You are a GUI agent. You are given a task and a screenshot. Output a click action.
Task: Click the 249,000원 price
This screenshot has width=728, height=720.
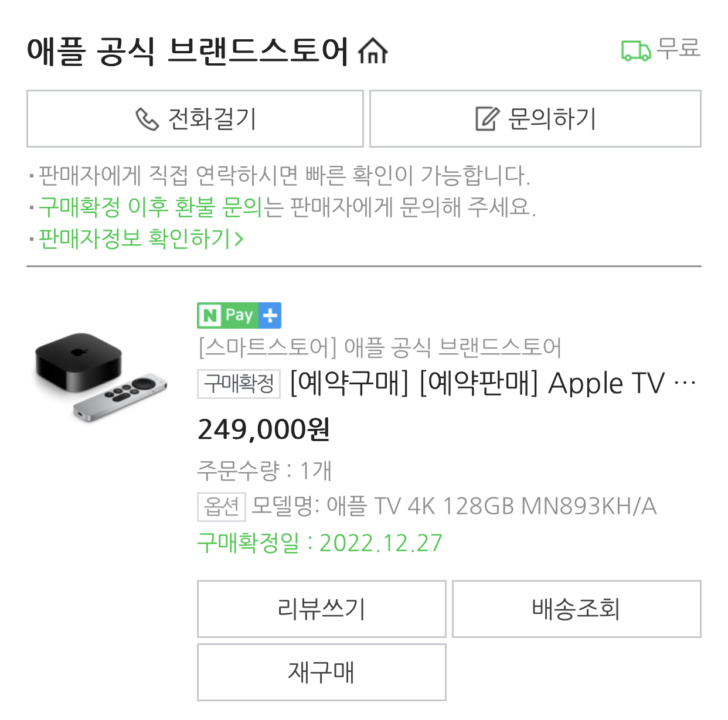[x=264, y=429]
